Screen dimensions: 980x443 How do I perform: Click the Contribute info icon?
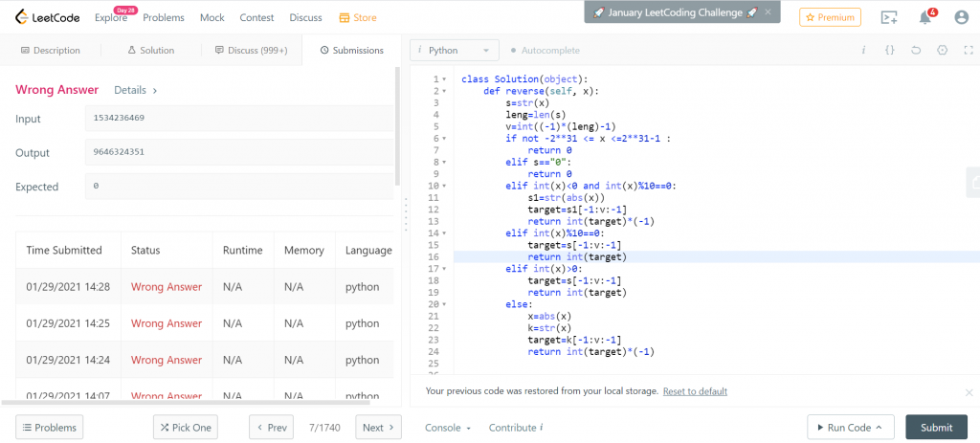pos(542,428)
